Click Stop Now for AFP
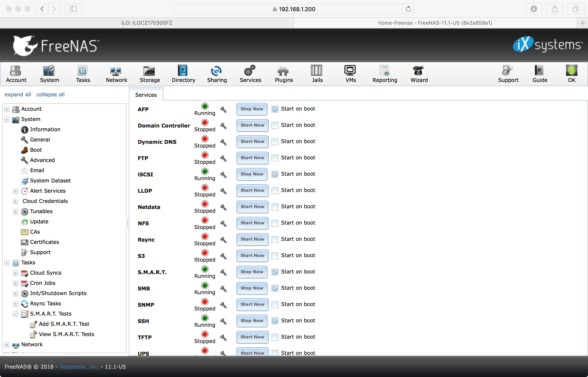588x377 pixels. tap(252, 109)
